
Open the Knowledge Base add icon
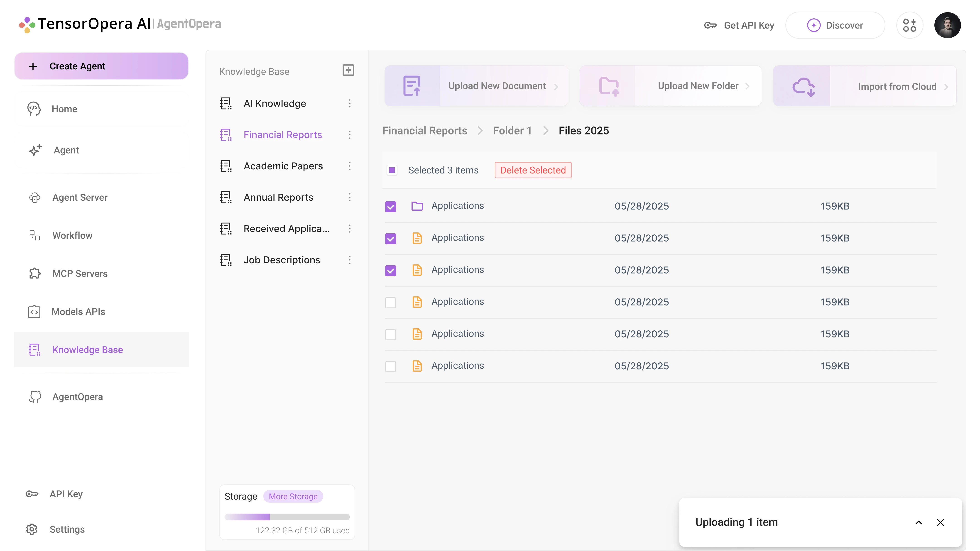[348, 70]
